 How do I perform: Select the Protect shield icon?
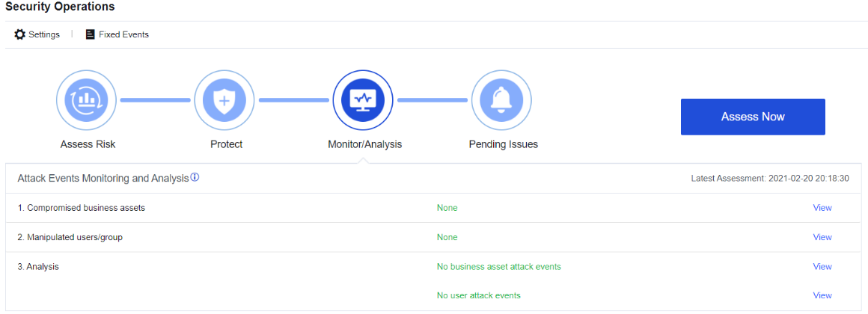pos(224,100)
